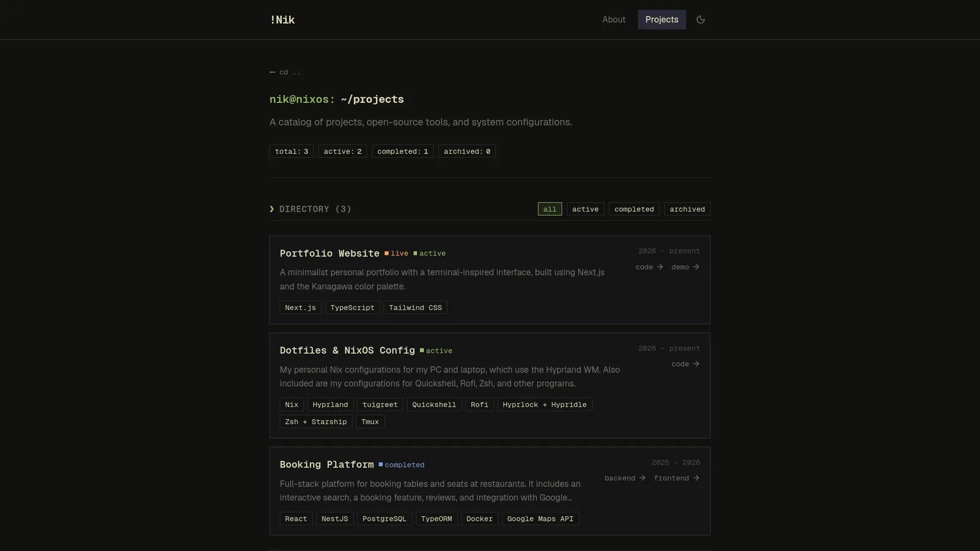Open Portfolio Website code link

[649, 267]
